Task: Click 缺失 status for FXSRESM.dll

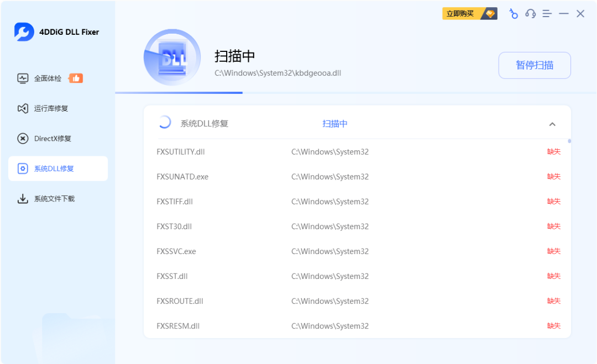Action: (554, 326)
